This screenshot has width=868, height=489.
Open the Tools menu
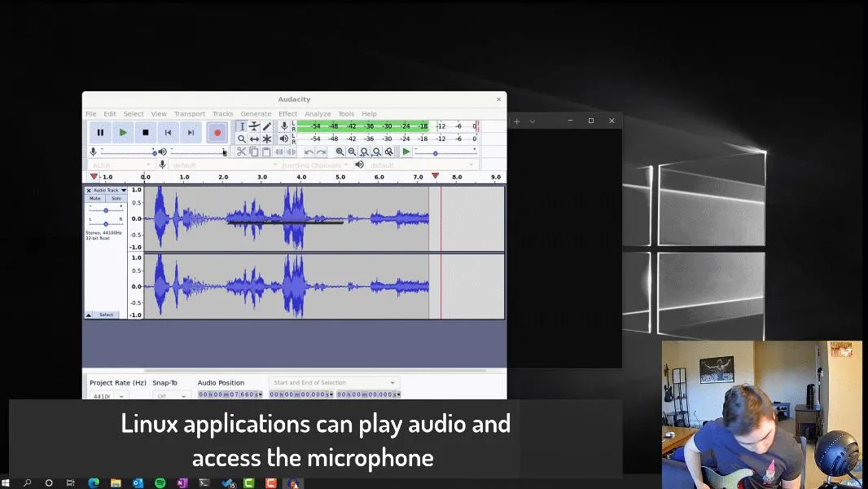click(x=347, y=113)
